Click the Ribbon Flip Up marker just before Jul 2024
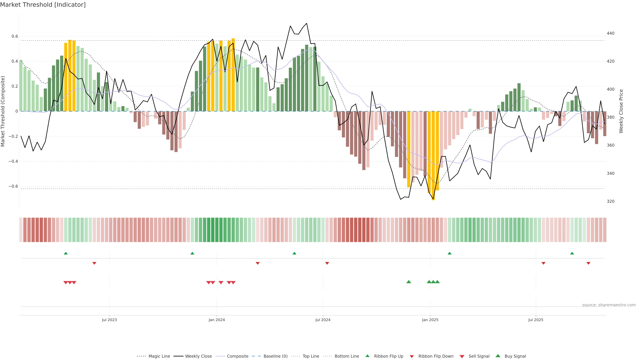 point(294,253)
